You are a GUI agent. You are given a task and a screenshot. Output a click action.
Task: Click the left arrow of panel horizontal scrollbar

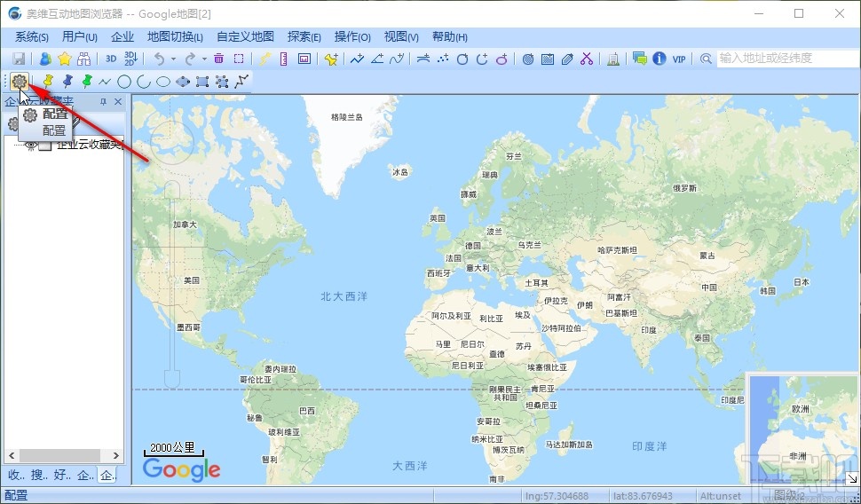pyautogui.click(x=11, y=455)
